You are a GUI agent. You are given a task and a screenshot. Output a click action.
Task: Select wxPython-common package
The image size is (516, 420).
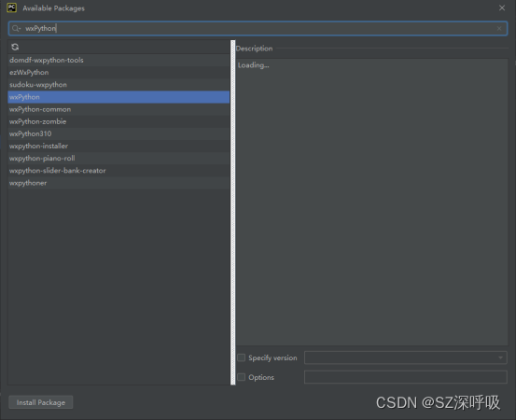(119, 109)
